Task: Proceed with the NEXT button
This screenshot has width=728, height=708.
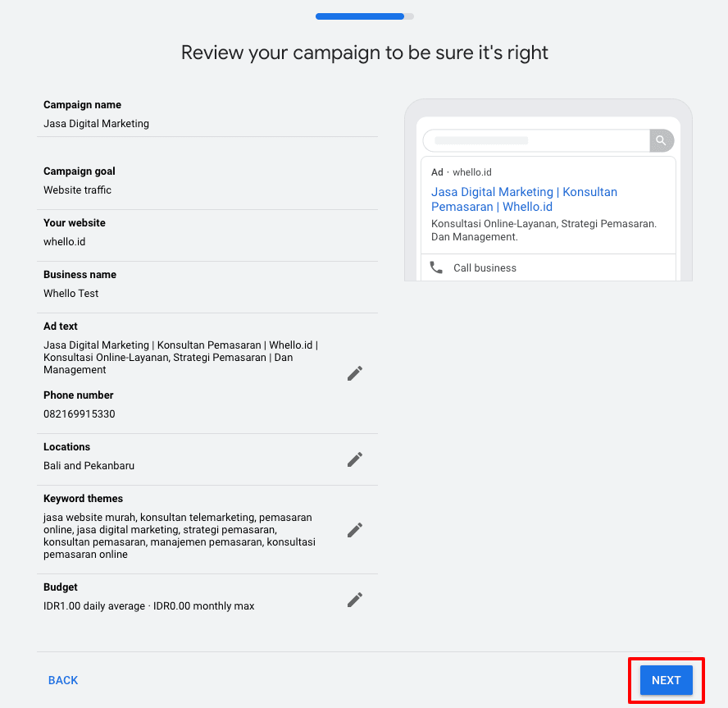Action: (666, 680)
